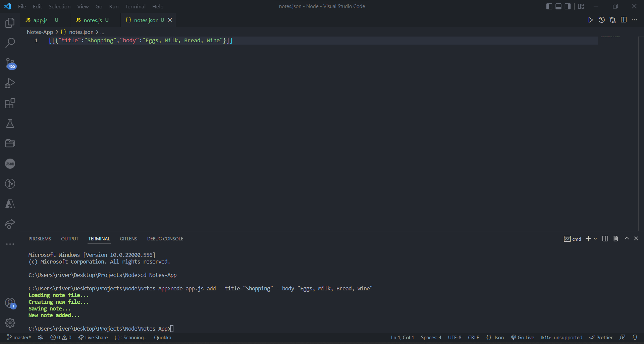Open the Search panel in the sidebar

[x=10, y=43]
